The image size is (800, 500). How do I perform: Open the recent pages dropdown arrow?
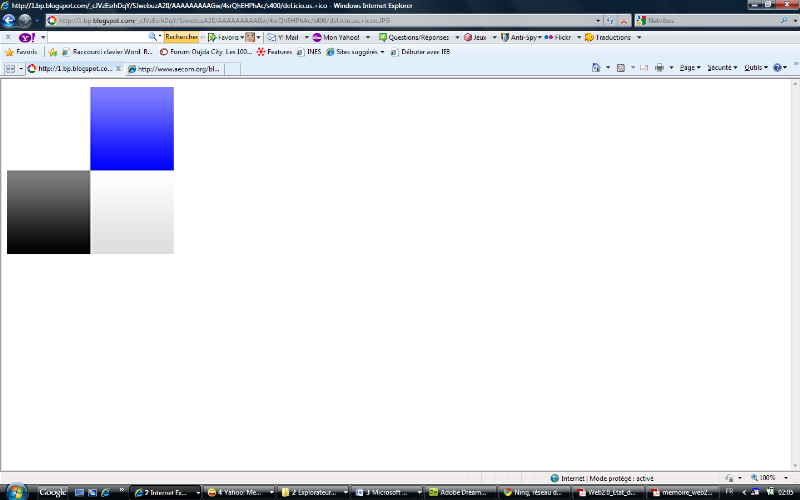(37, 21)
